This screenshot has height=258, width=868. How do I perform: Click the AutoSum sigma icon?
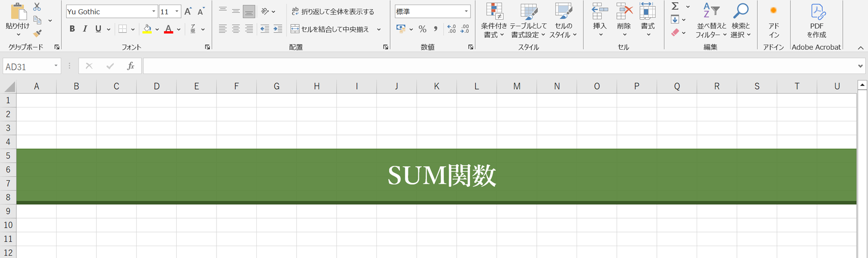pyautogui.click(x=675, y=6)
